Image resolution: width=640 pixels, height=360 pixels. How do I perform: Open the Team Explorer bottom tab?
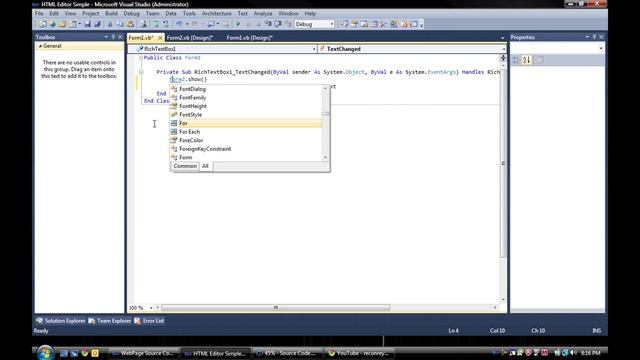click(110, 321)
